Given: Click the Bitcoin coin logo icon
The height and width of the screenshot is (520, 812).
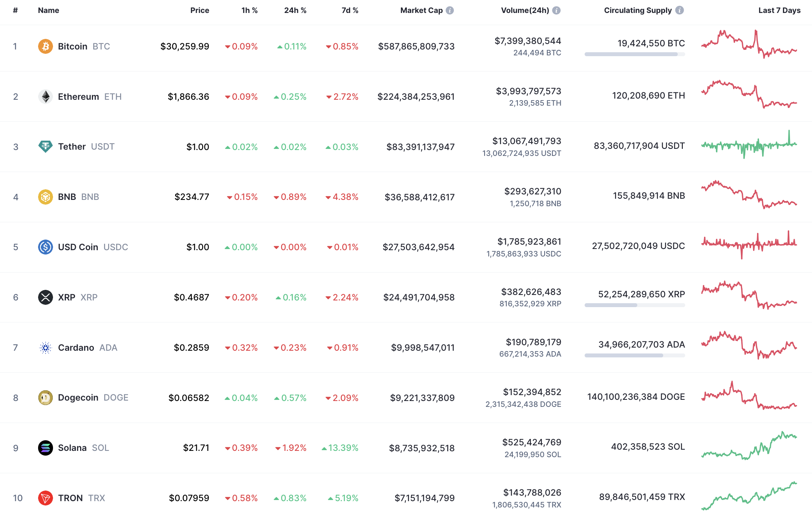Looking at the screenshot, I should 46,46.
